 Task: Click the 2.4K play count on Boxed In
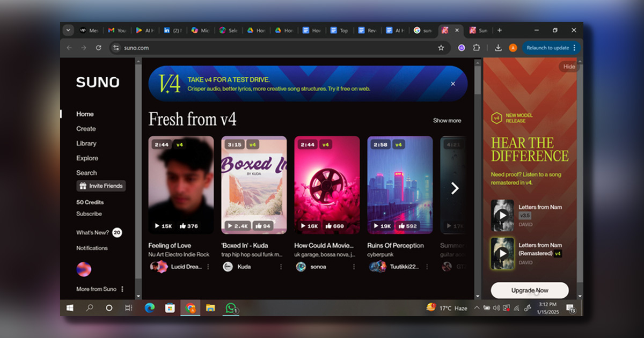point(237,226)
